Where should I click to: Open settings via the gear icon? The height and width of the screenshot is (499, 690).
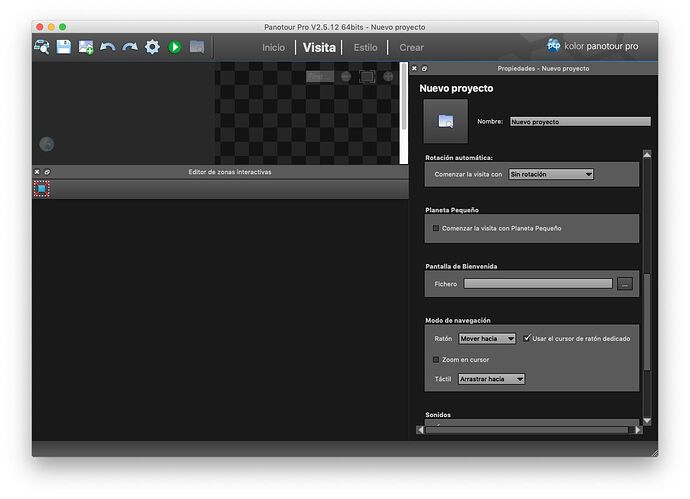tap(152, 47)
